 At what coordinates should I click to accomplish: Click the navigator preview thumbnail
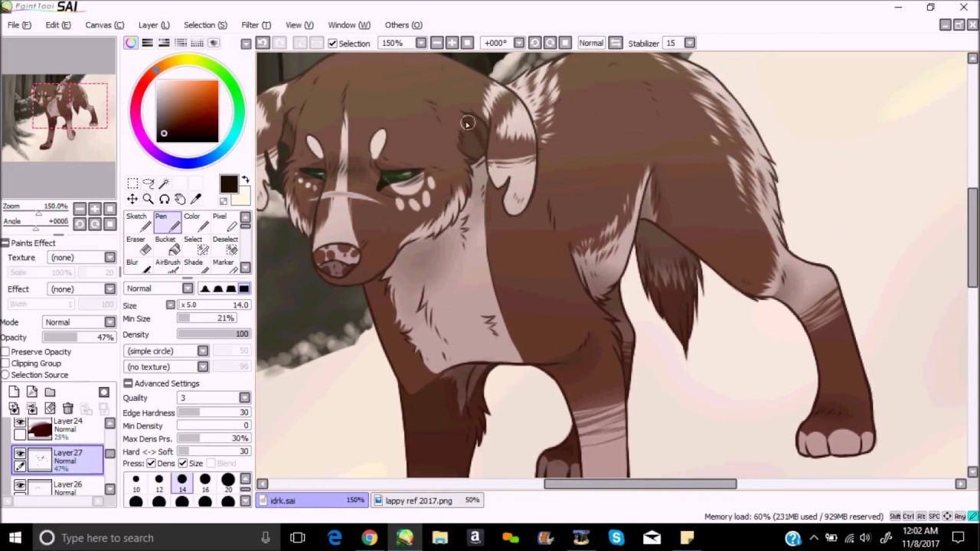[x=59, y=117]
